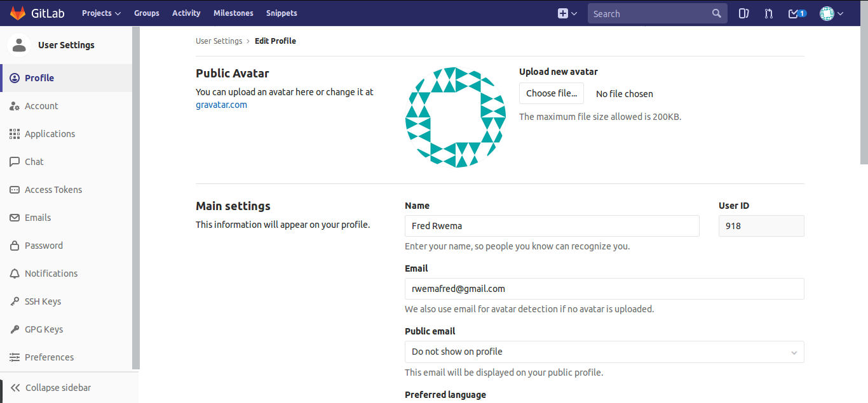The image size is (868, 403).
Task: Open the todos list icon
Action: 794,13
